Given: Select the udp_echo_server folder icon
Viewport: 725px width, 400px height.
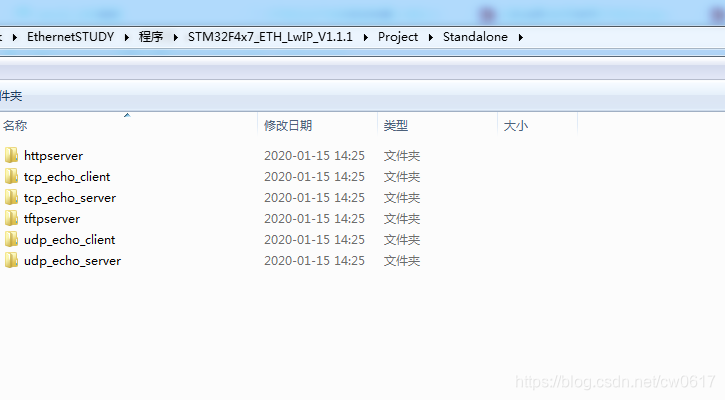Looking at the screenshot, I should pyautogui.click(x=11, y=260).
